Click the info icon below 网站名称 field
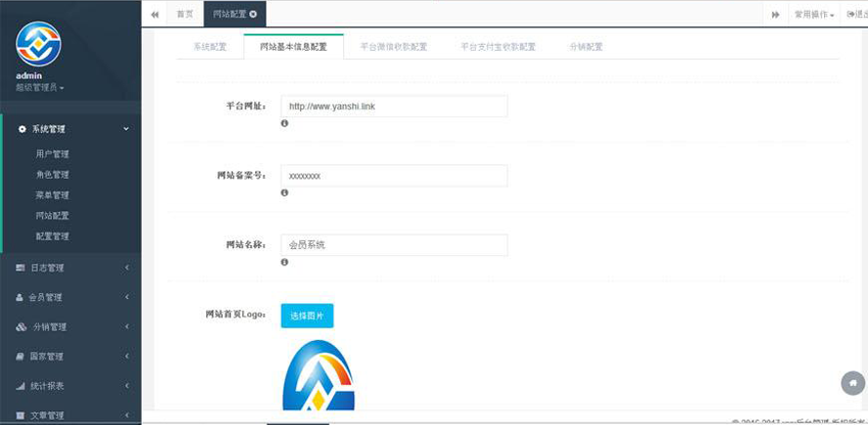Screen dimensions: 868x425 pyautogui.click(x=284, y=262)
